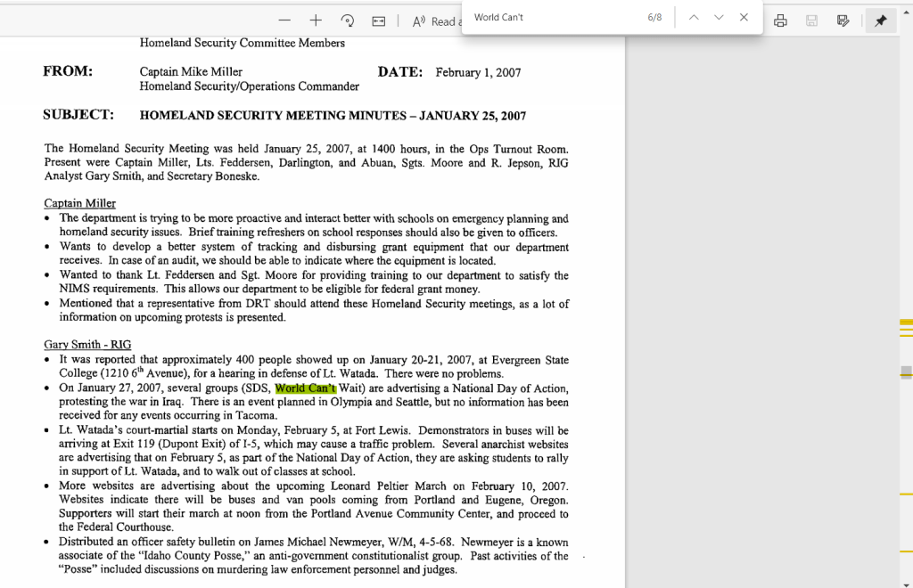Click the greyed-out Save icon
Screen dimensions: 913x588
811,20
